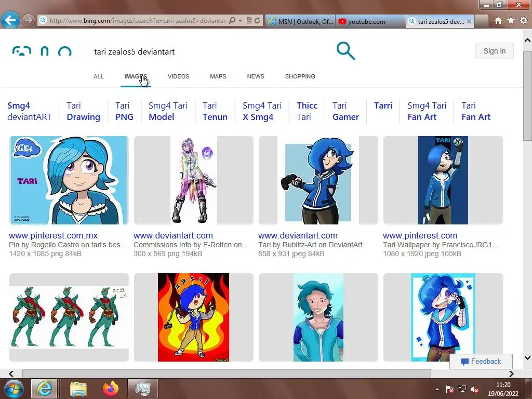Open the Windows Start button
Image resolution: width=532 pixels, height=399 pixels.
click(14, 389)
